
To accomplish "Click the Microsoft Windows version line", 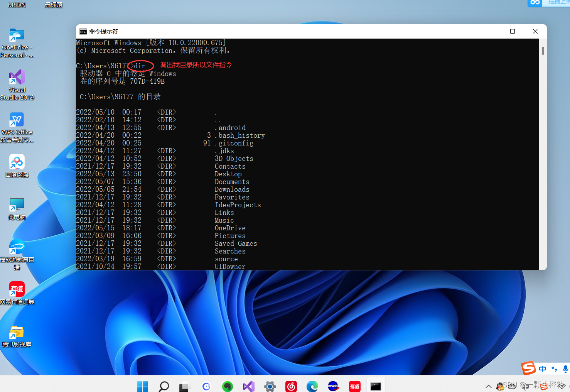I will (151, 43).
